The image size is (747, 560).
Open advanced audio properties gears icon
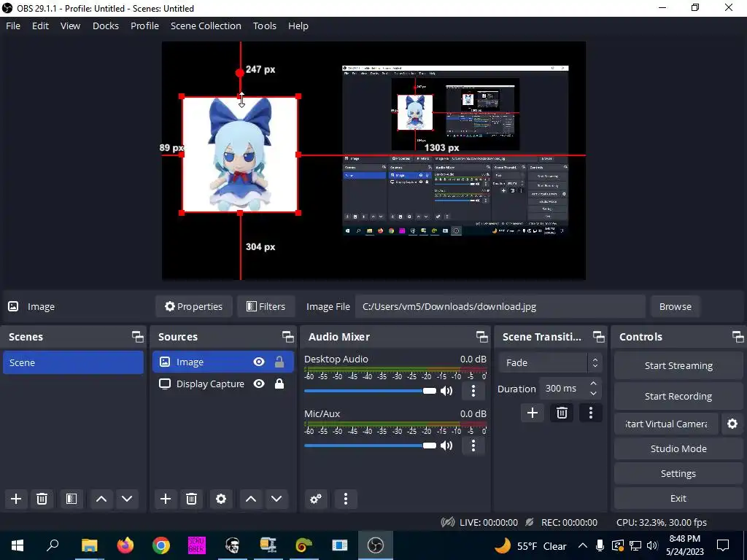[315, 499]
